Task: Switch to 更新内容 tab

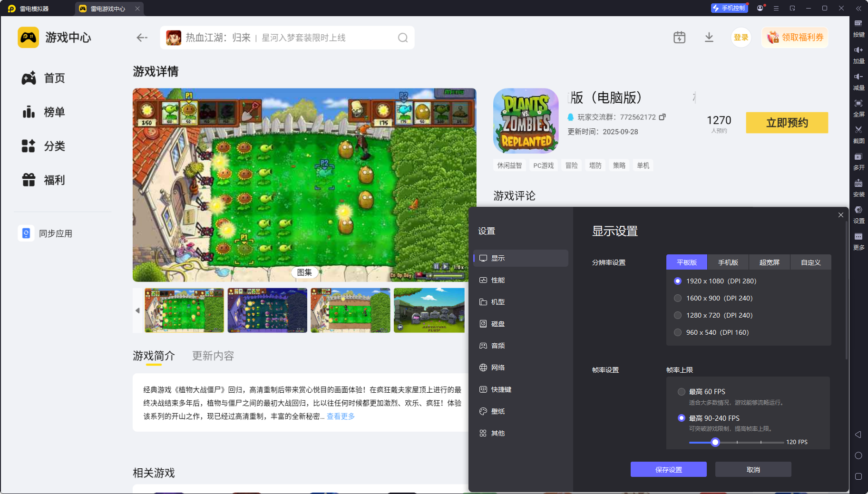Action: [x=213, y=356]
